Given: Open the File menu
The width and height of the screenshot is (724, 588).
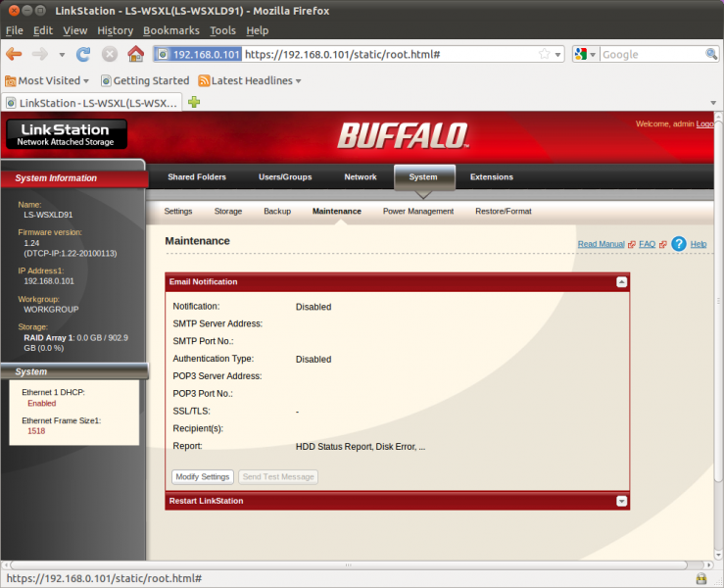Looking at the screenshot, I should 15,30.
